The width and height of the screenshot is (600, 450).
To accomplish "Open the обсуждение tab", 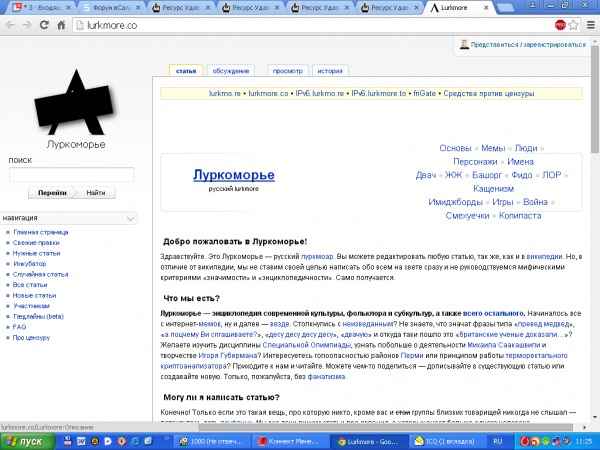I will point(231,71).
